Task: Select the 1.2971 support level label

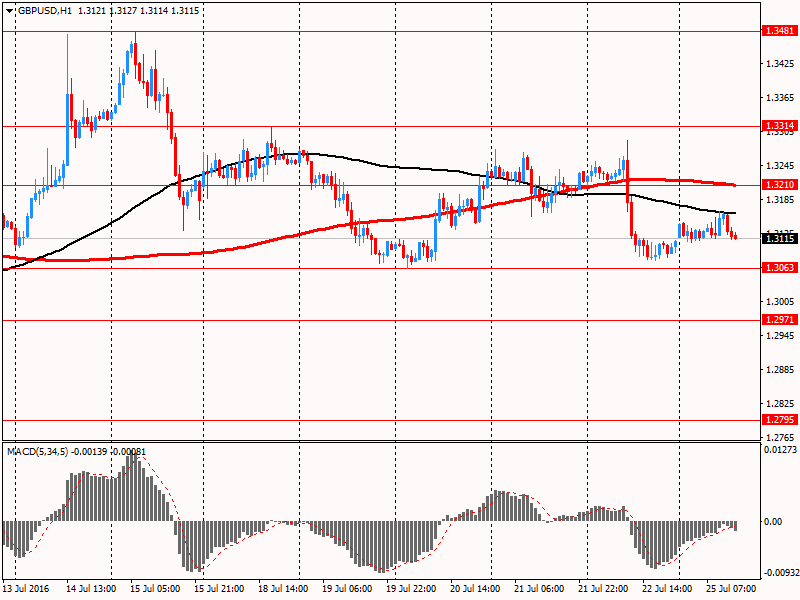Action: [780, 320]
